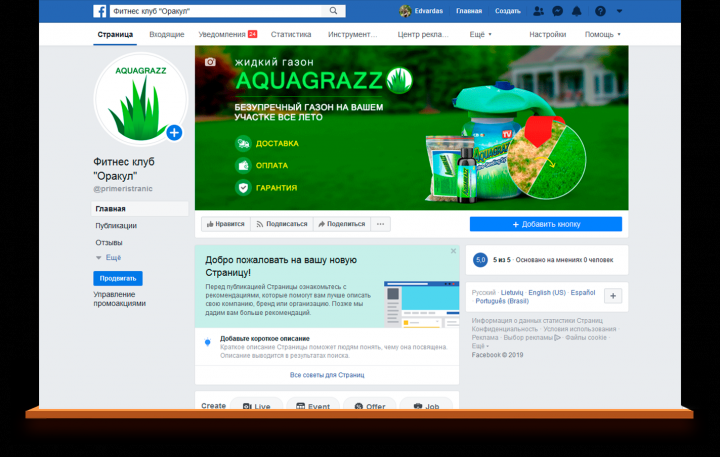Open the Инструмент... tab

[x=353, y=34]
